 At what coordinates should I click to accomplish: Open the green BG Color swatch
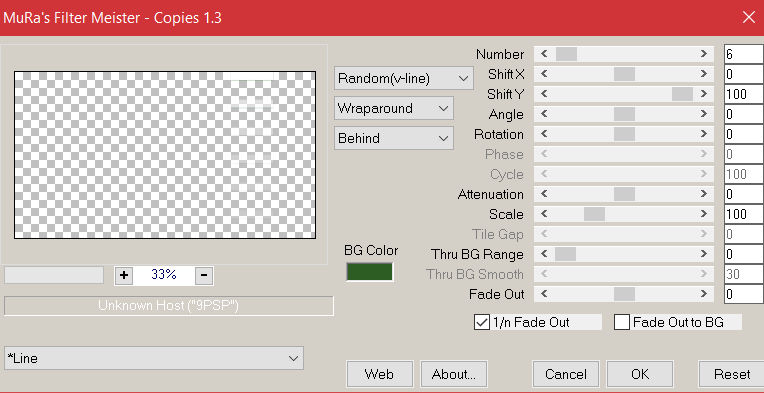(x=369, y=272)
